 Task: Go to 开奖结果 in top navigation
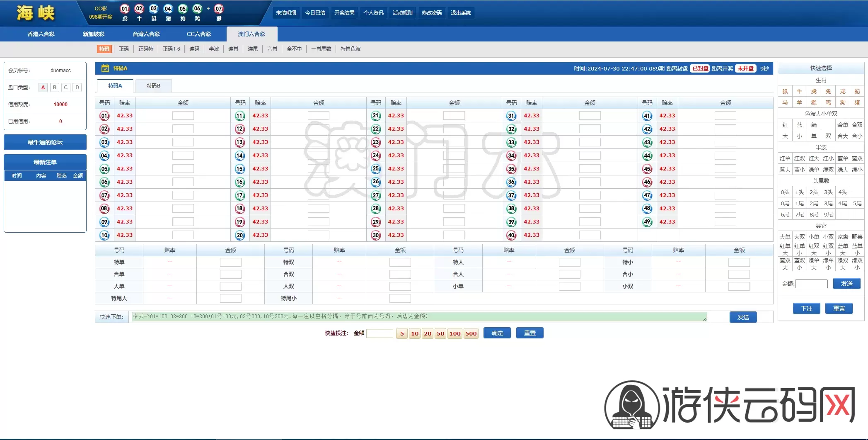344,13
